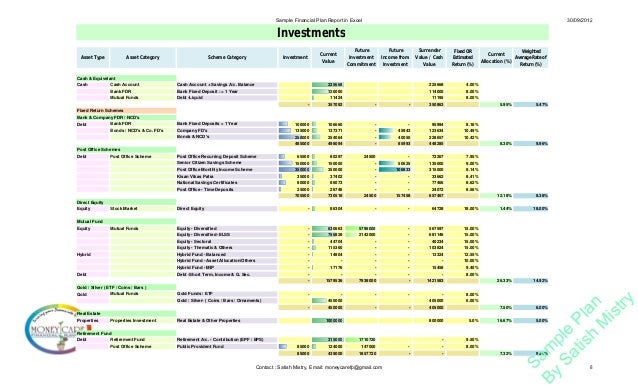
Task: Open the moneycarefp@gmail.com email contact
Action: click(x=353, y=367)
